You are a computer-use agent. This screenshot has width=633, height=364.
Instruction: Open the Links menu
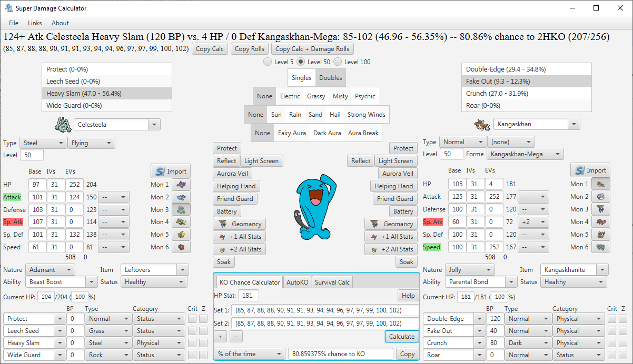[x=35, y=23]
